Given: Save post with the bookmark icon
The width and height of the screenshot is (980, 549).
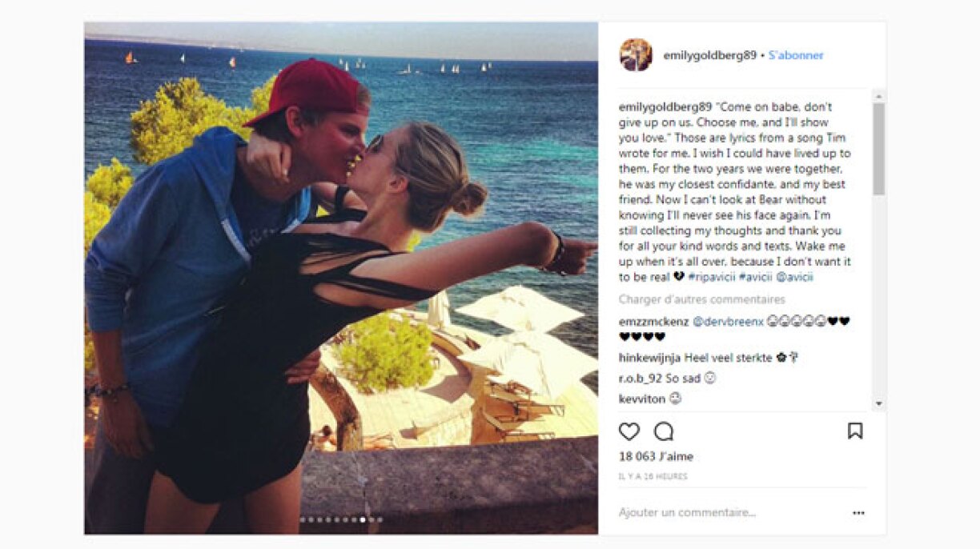Looking at the screenshot, I should pyautogui.click(x=855, y=431).
